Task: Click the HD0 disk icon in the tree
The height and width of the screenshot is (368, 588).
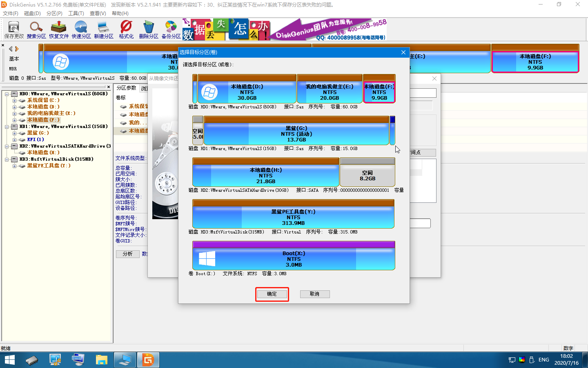Action: point(15,94)
